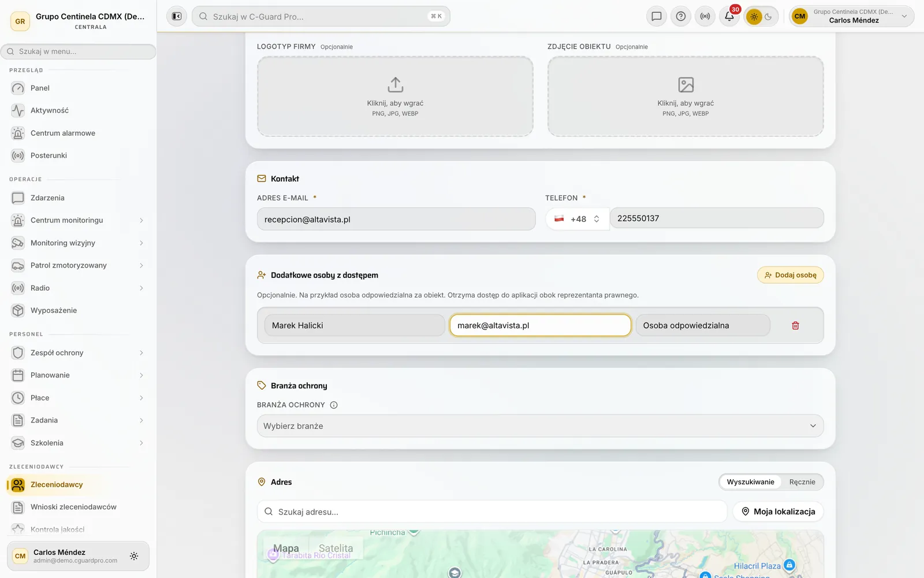The image size is (924, 578).
Task: Click the Moja lokalizacja button
Action: point(778,512)
